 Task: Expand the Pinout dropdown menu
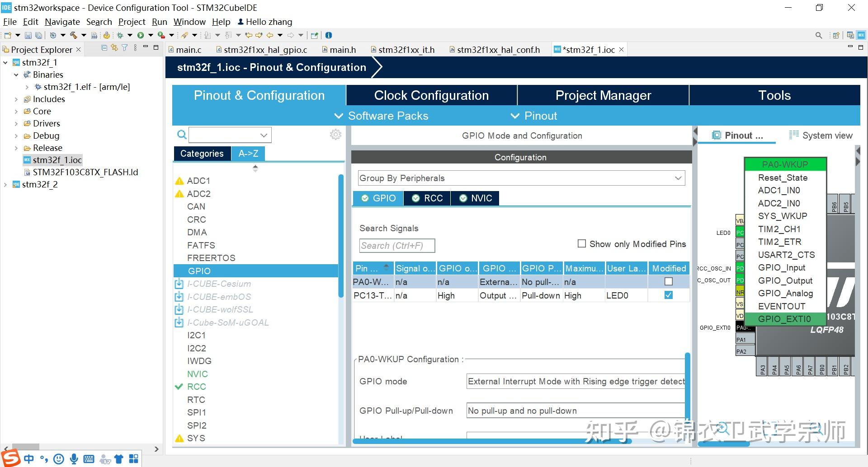(x=534, y=116)
